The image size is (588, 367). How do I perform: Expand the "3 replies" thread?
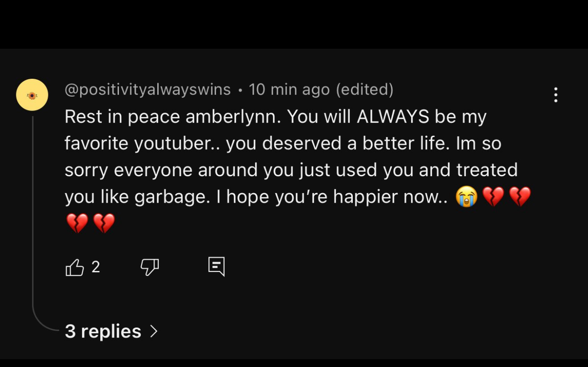(103, 331)
